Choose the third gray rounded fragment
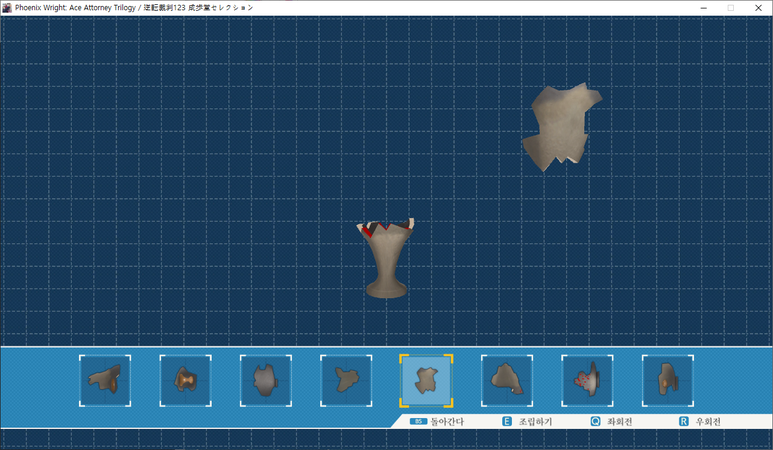Viewport: 773px width, 450px height. pyautogui.click(x=266, y=381)
